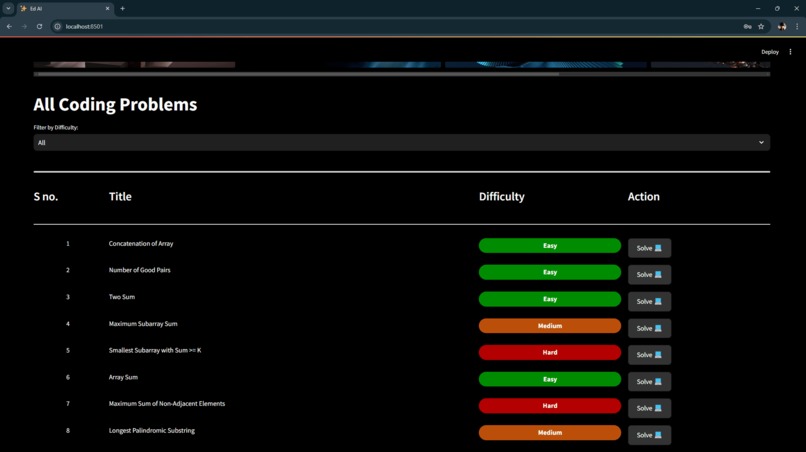
Task: Minimize the browser window
Action: pyautogui.click(x=758, y=8)
